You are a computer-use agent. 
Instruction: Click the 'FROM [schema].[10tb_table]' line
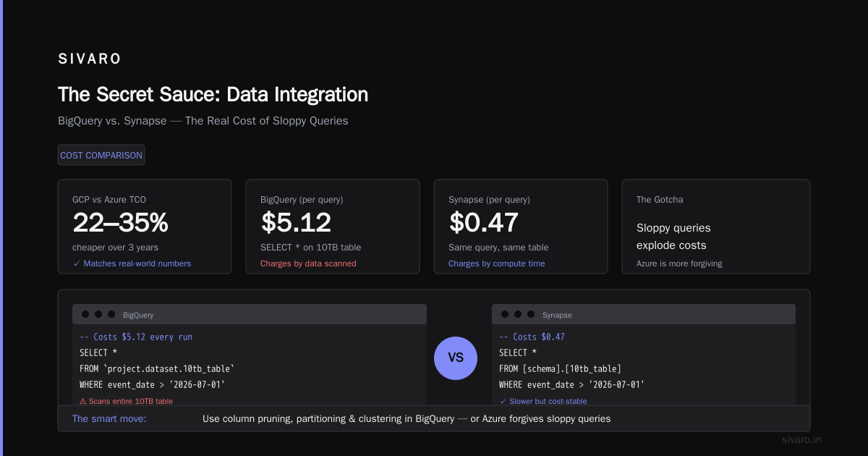click(560, 368)
